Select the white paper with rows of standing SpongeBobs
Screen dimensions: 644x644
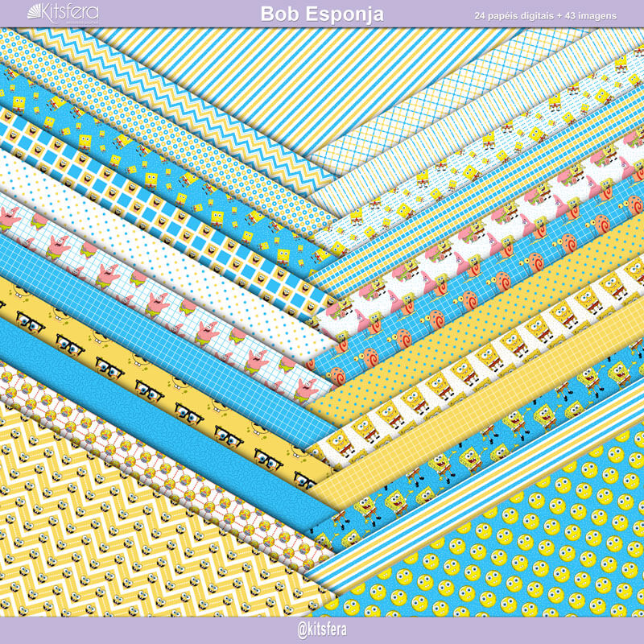pyautogui.click(x=481, y=365)
